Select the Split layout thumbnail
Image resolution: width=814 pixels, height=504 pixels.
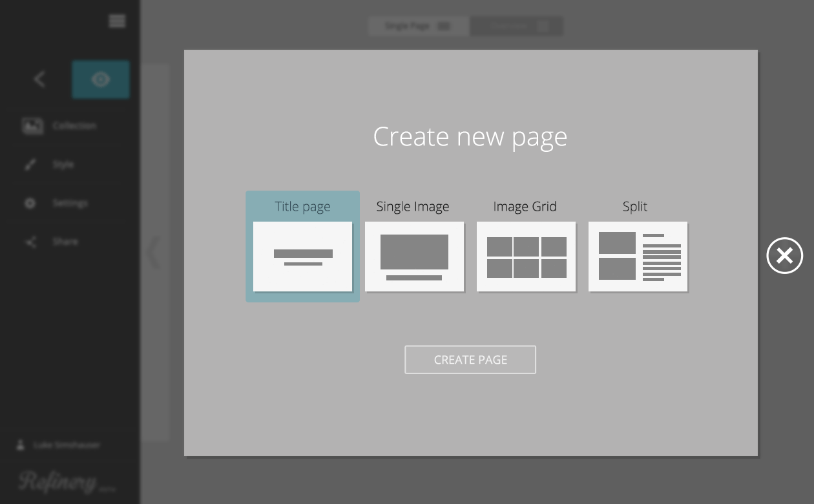coord(638,257)
